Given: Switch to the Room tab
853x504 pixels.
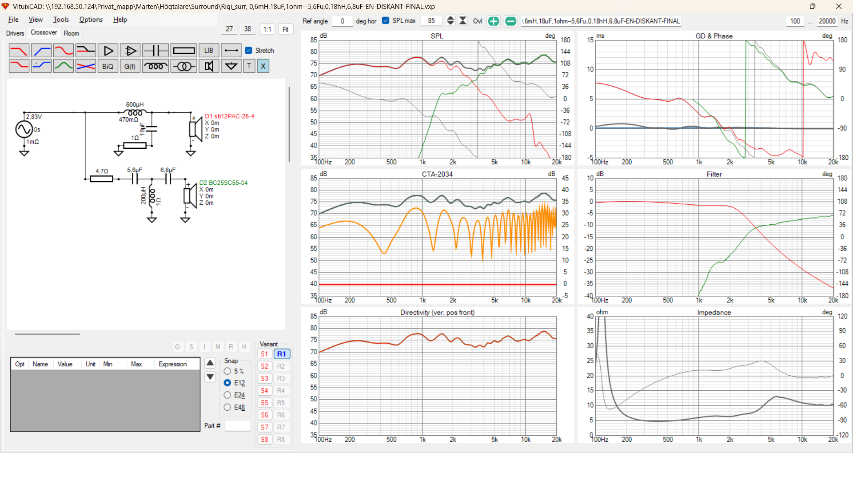Looking at the screenshot, I should [71, 33].
